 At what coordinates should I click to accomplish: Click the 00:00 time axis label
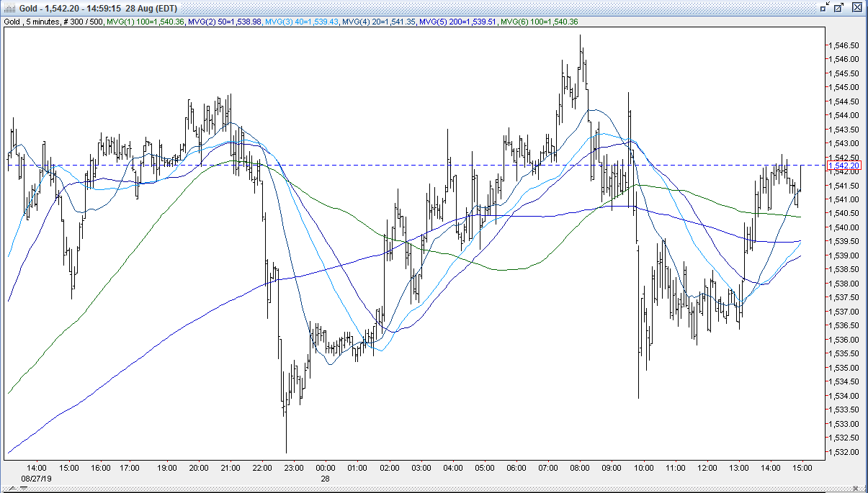pos(326,469)
